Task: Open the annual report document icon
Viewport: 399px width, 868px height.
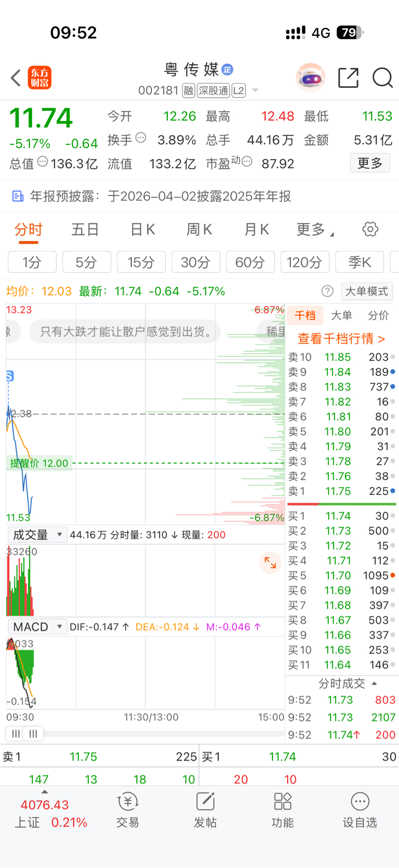Action: [18, 196]
